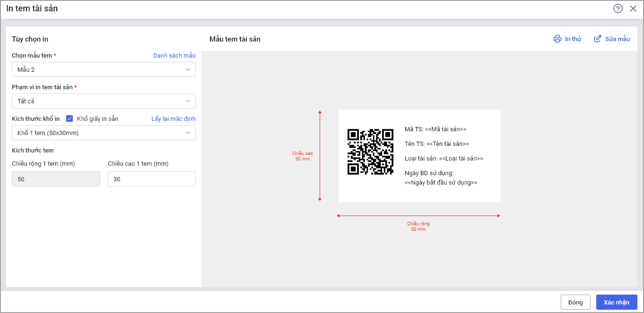Click the QR code in the label preview
The width and height of the screenshot is (644, 313).
tap(370, 152)
